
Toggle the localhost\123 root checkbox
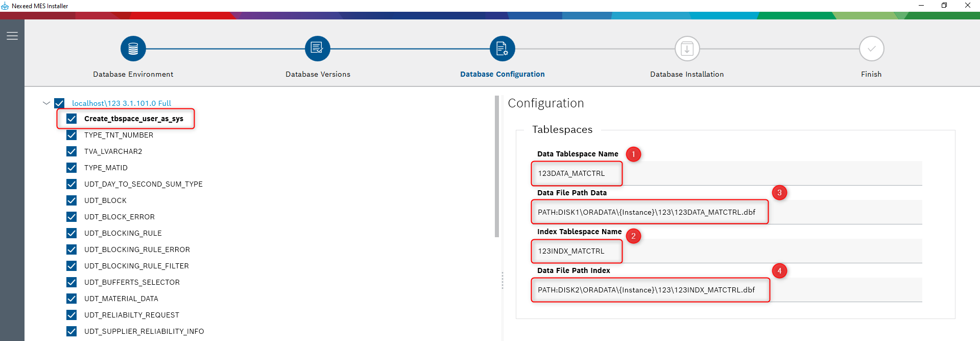(59, 103)
